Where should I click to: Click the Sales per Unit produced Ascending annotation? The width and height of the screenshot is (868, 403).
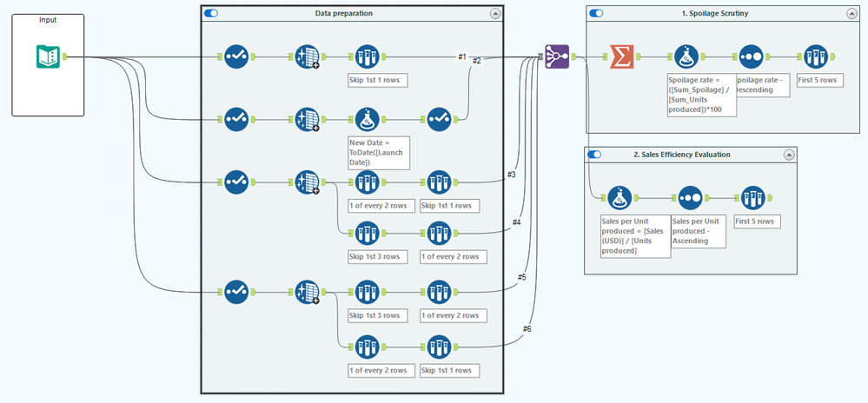(698, 231)
